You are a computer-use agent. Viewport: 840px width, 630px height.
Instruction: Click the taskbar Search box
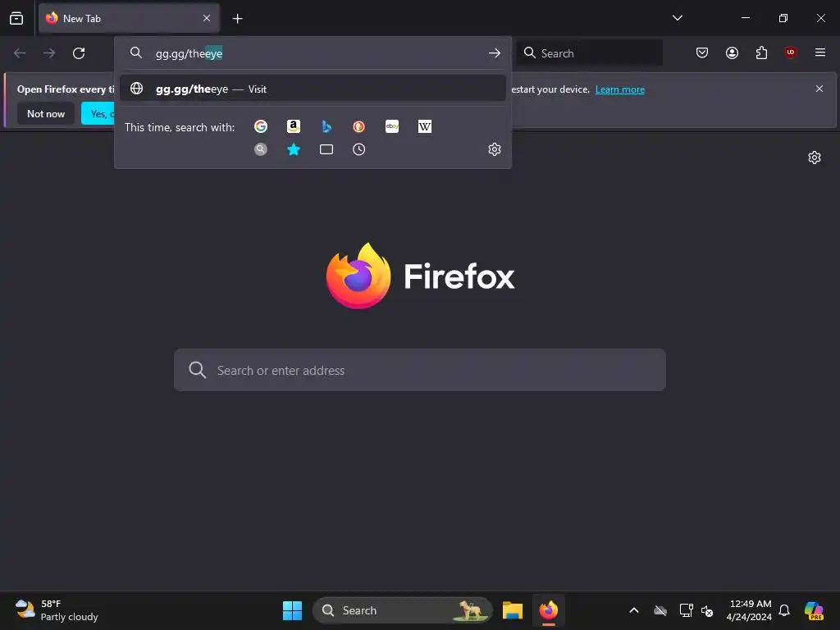point(402,610)
